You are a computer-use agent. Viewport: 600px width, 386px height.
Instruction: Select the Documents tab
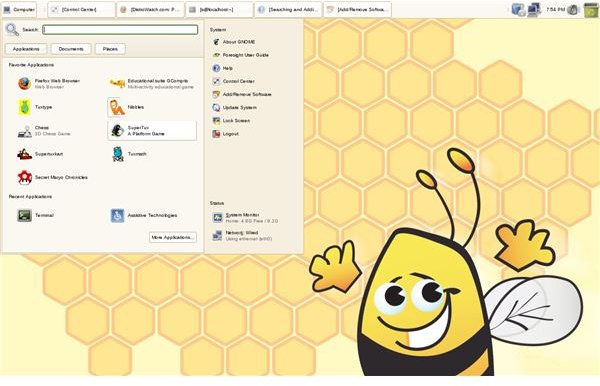click(71, 49)
